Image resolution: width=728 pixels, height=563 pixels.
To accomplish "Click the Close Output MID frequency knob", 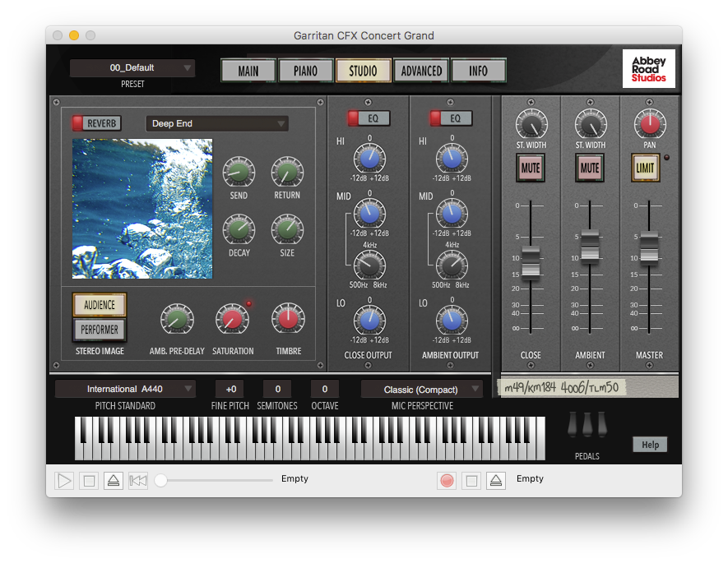I will pyautogui.click(x=369, y=265).
